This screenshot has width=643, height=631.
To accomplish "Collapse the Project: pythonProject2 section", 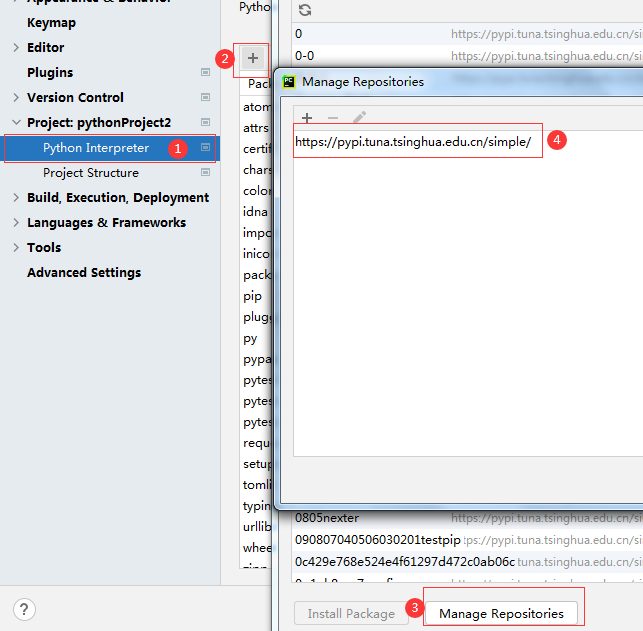I will point(16,122).
